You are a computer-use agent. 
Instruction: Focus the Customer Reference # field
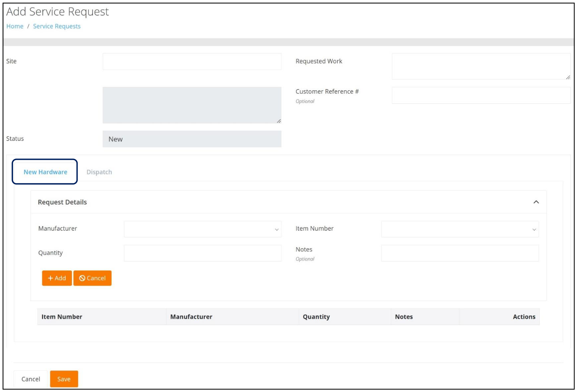click(481, 95)
